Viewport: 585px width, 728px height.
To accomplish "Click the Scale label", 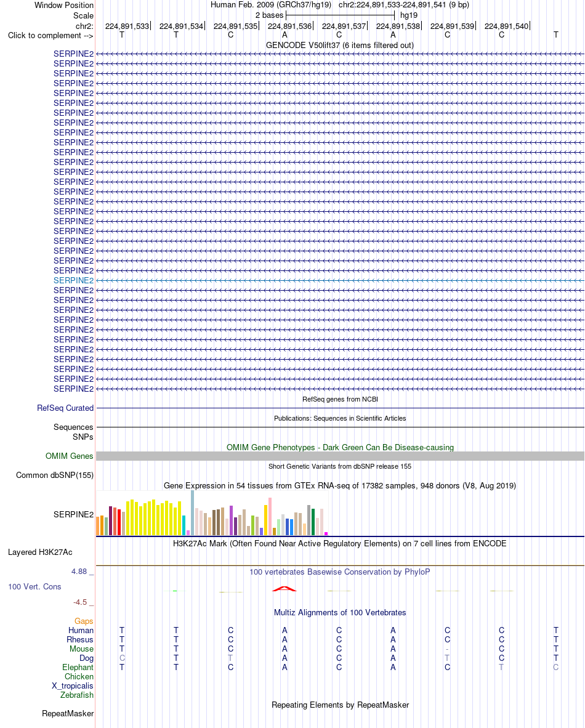I will pyautogui.click(x=83, y=15).
